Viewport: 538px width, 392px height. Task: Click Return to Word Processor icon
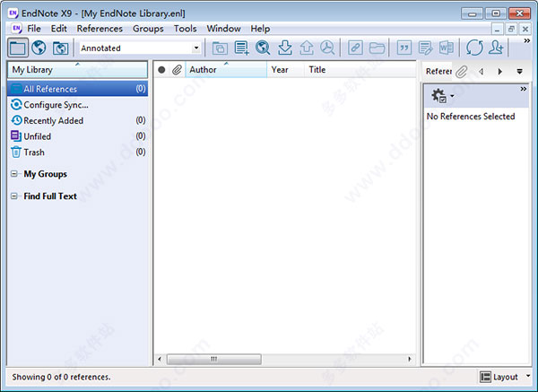coord(447,48)
